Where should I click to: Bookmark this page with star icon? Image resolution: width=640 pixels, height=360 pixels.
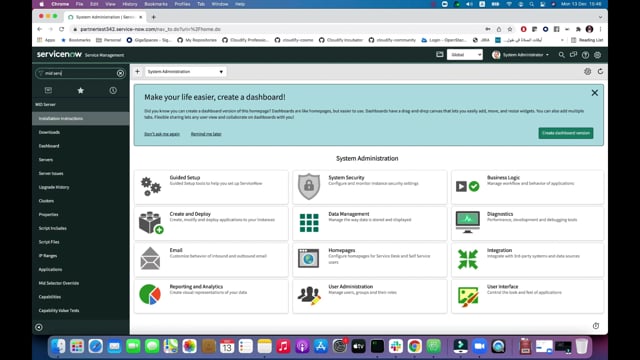[510, 29]
